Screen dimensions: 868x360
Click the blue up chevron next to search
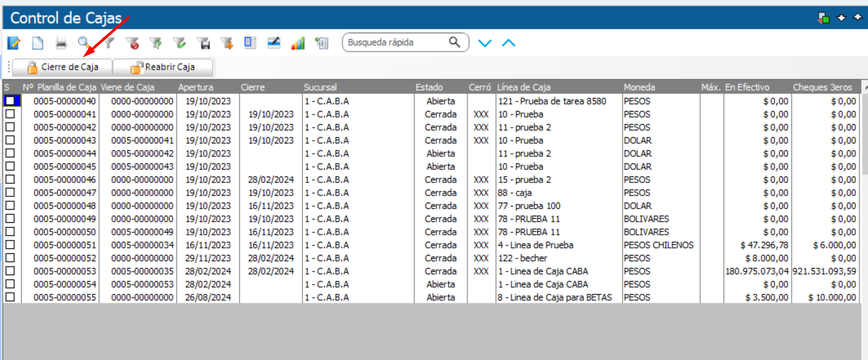[x=508, y=43]
